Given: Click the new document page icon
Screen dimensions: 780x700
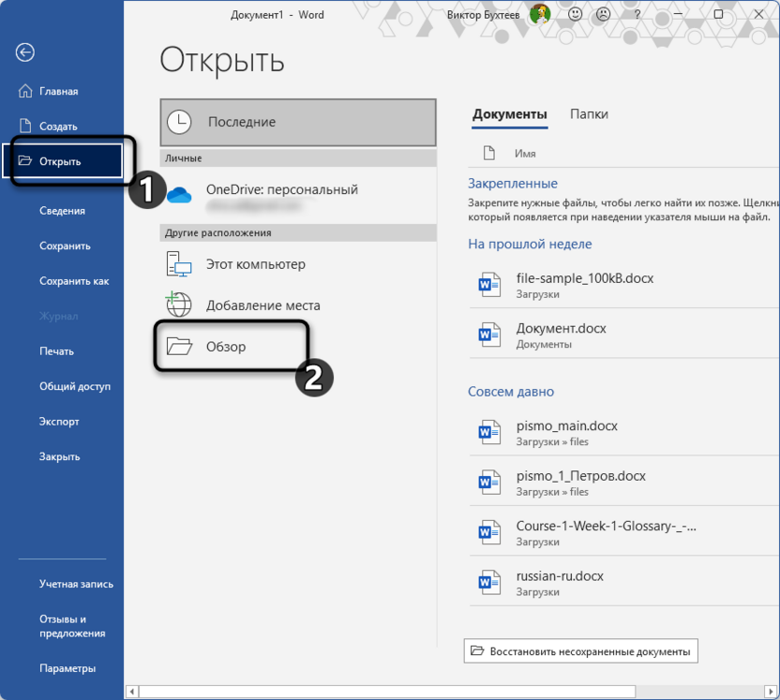Looking at the screenshot, I should tap(25, 126).
